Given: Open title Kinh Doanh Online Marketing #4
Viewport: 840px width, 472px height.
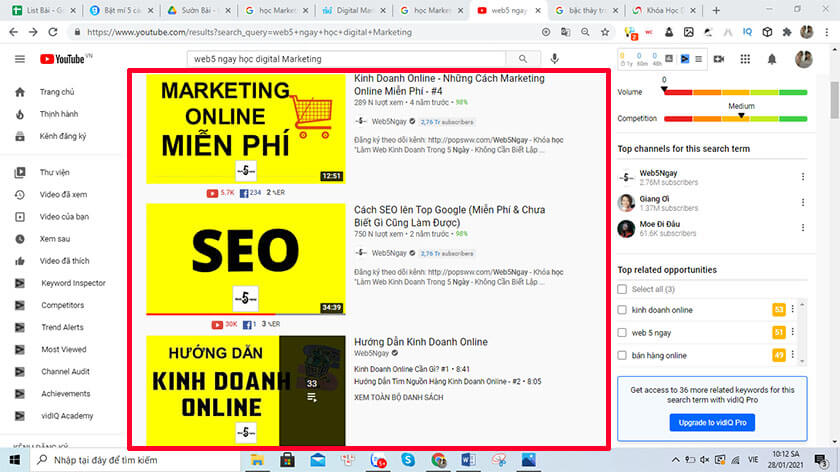Looking at the screenshot, I should [449, 85].
